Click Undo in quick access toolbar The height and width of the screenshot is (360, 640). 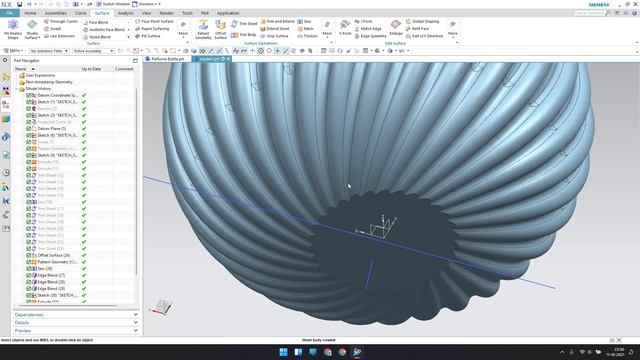(x=29, y=4)
